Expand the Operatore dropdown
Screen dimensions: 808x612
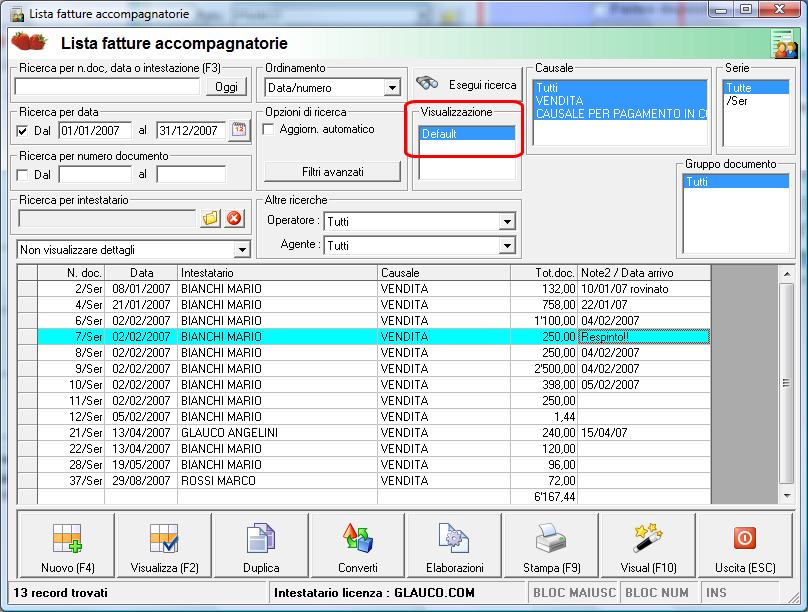[507, 222]
